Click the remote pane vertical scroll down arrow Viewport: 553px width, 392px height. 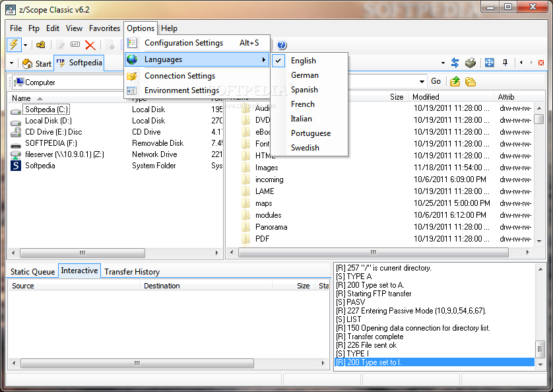pos(539,241)
